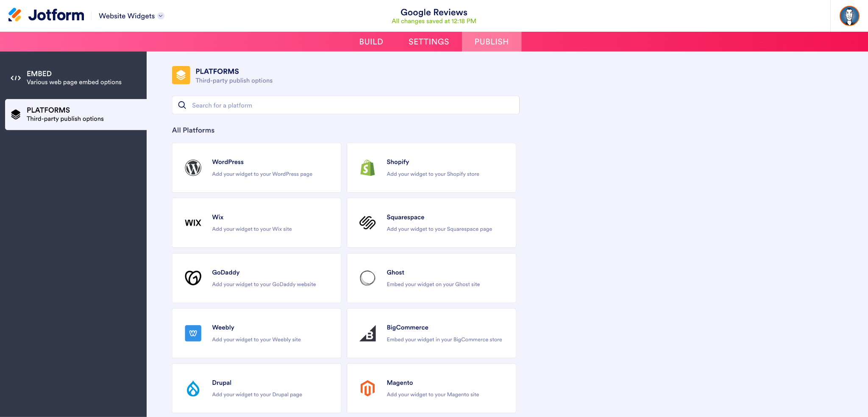Switch to the BUILD tab
Screen dimensions: 868x417
(x=371, y=41)
